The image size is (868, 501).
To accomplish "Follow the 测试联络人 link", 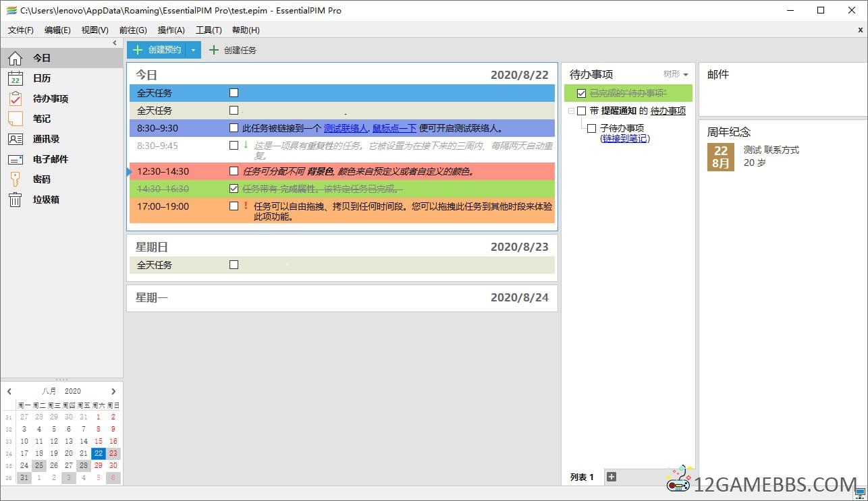I will coord(346,128).
